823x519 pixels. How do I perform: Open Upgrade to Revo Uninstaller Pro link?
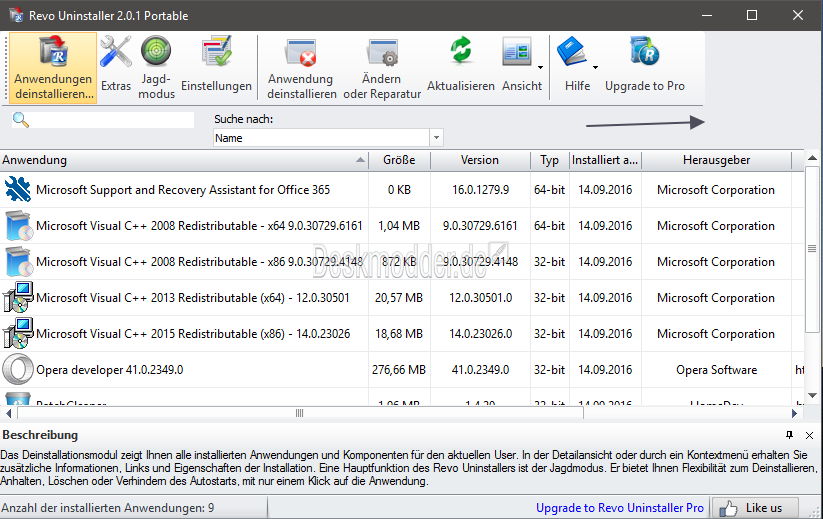[619, 508]
